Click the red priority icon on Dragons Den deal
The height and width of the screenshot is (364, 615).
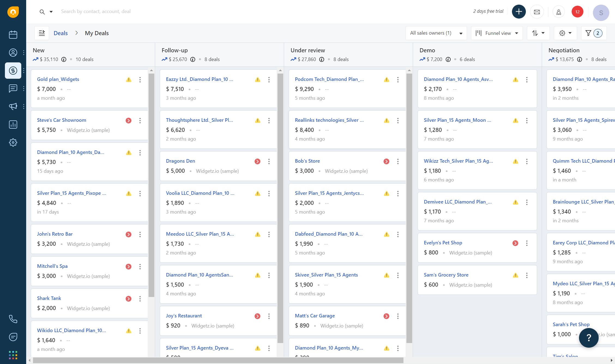[257, 161]
